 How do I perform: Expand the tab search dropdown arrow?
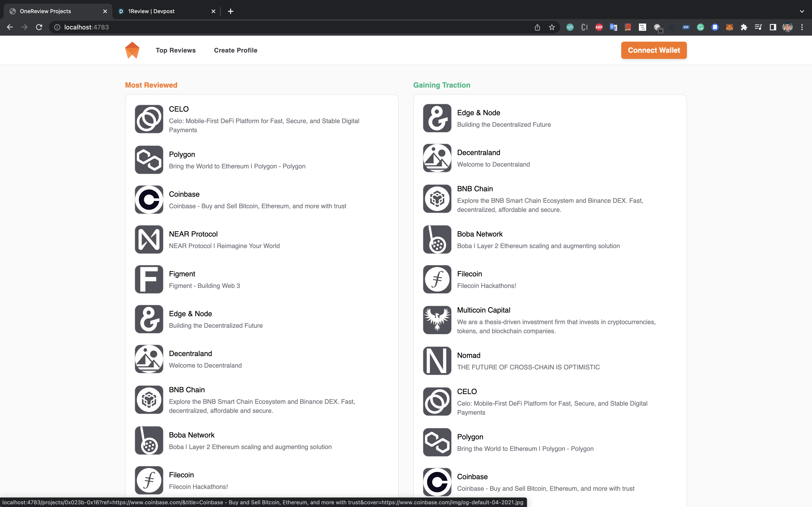click(x=802, y=11)
